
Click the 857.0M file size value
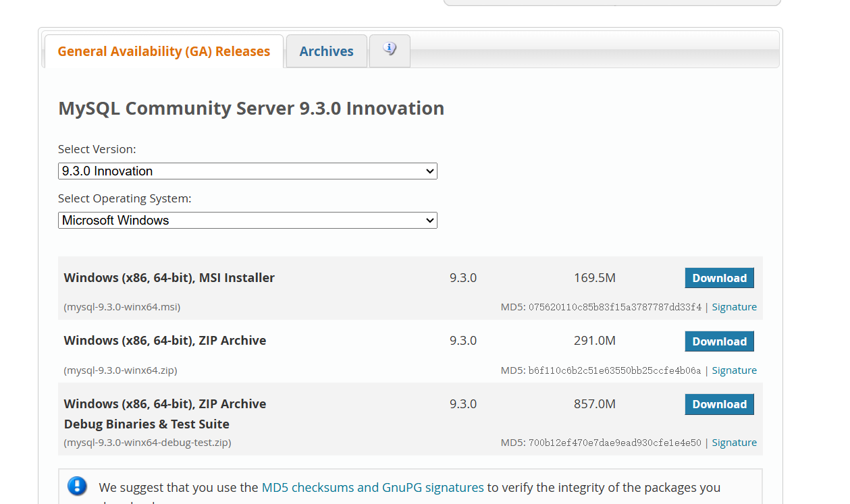[x=595, y=404]
